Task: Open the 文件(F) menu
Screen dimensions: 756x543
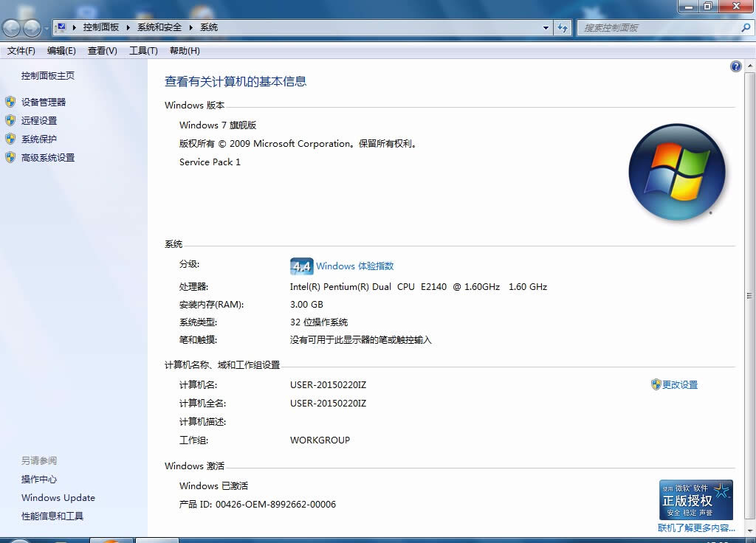Action: coord(21,51)
